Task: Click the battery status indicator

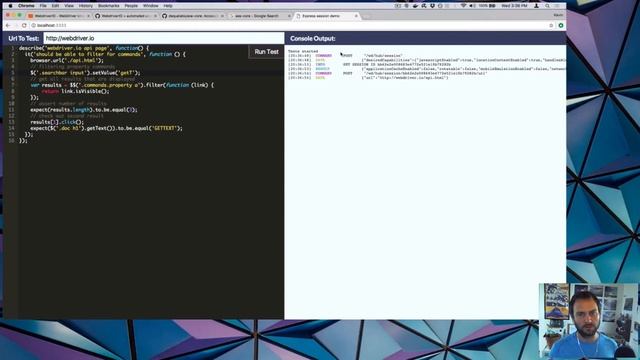Action: 487,6
